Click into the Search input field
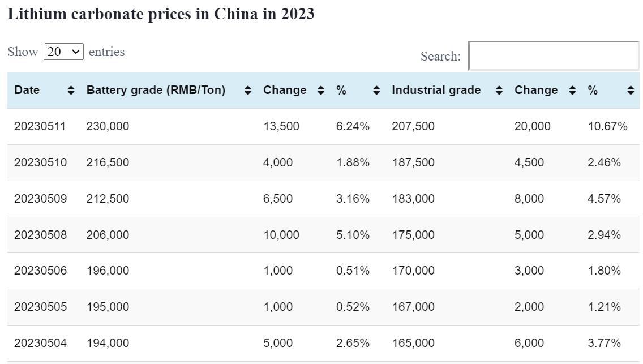The image size is (643, 364). pos(554,56)
